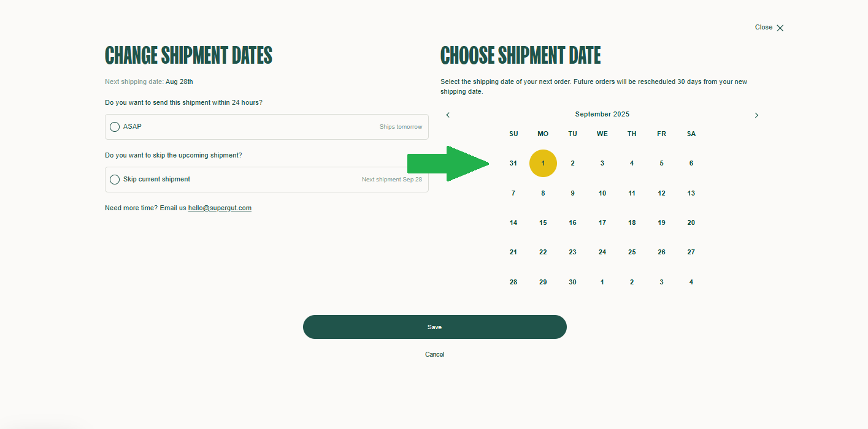Pick Thursday September 18
Viewport: 868px width, 429px height.
pyautogui.click(x=632, y=223)
